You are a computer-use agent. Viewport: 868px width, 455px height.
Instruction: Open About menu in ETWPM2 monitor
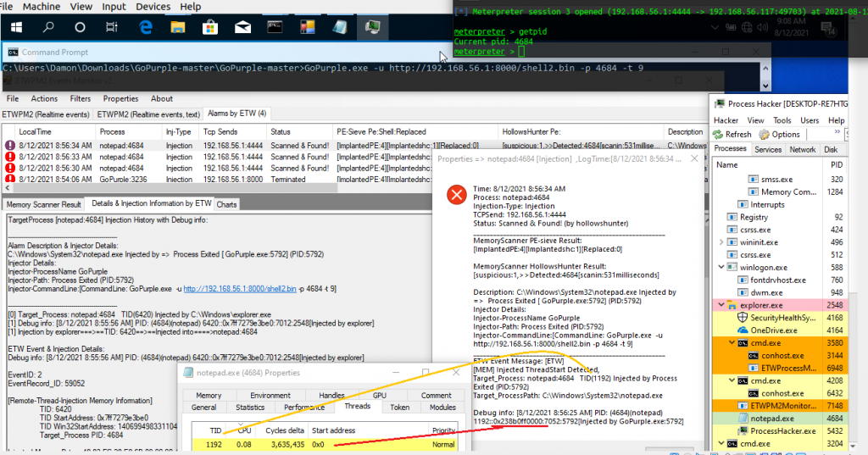coord(162,98)
